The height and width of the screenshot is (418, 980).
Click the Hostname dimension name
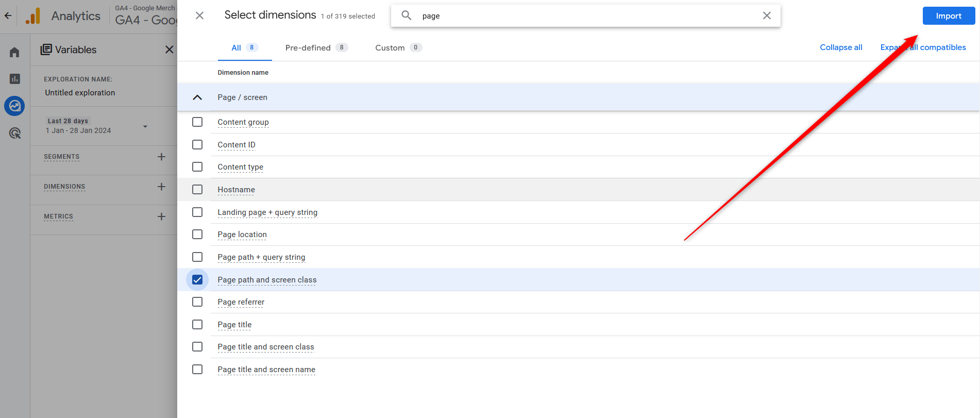[236, 190]
